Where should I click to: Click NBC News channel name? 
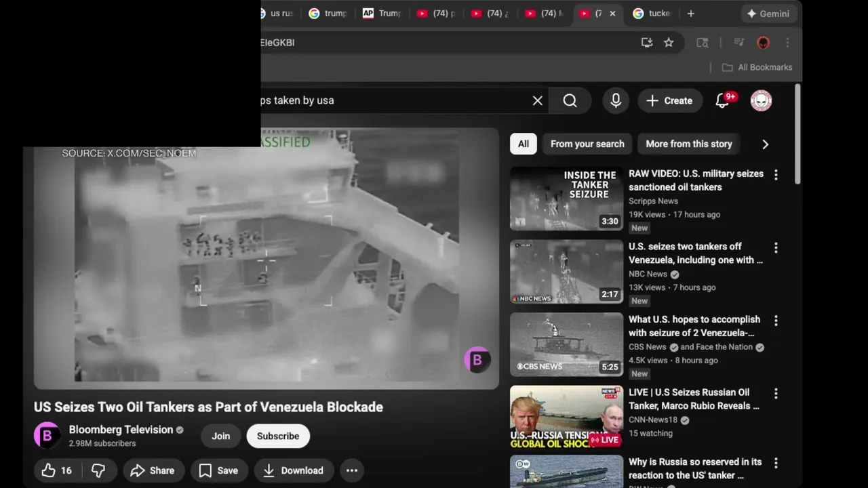(648, 274)
